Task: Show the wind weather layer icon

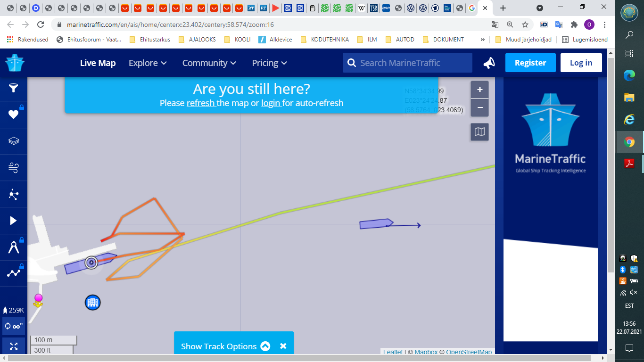Action: (14, 167)
